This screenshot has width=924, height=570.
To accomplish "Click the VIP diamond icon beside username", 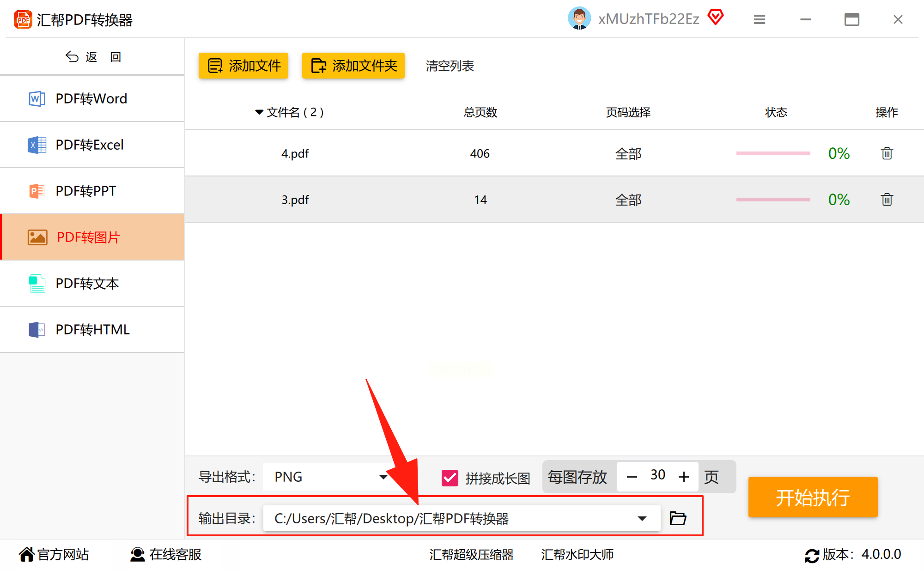I will pos(715,18).
